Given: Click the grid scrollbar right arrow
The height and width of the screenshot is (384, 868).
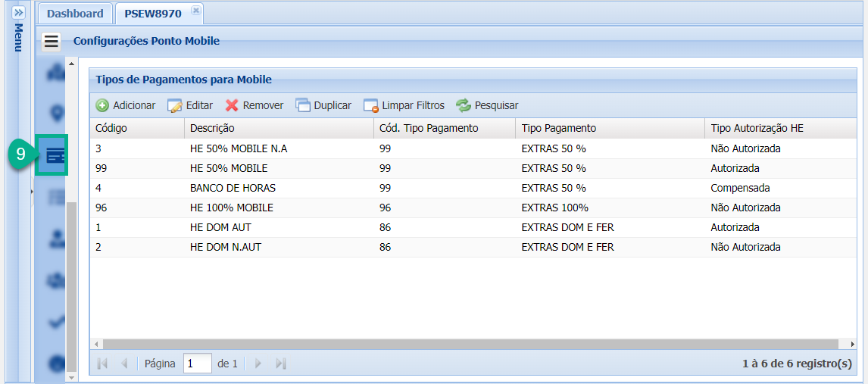Looking at the screenshot, I should coord(853,344).
